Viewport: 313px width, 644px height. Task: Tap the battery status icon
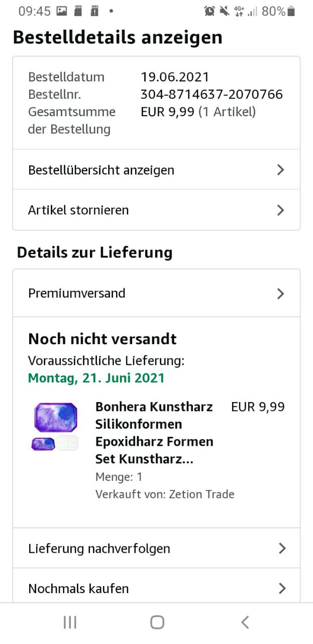(292, 11)
